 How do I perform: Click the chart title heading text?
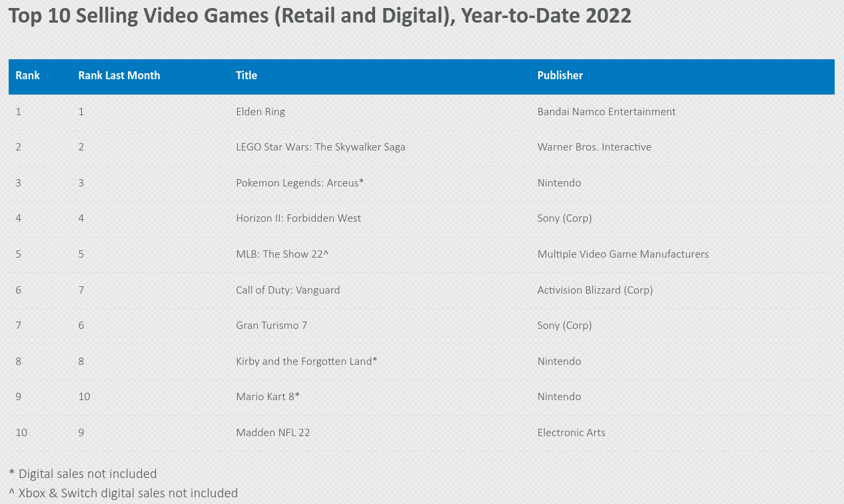320,15
